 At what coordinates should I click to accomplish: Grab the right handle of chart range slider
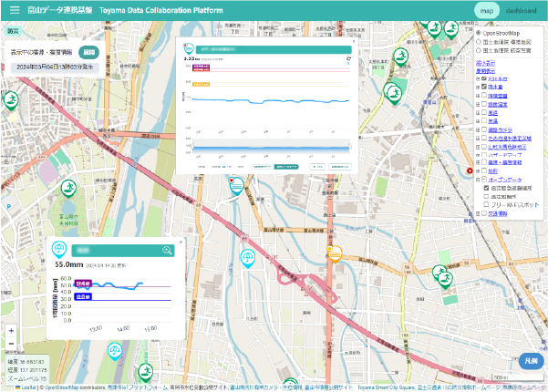point(350,146)
